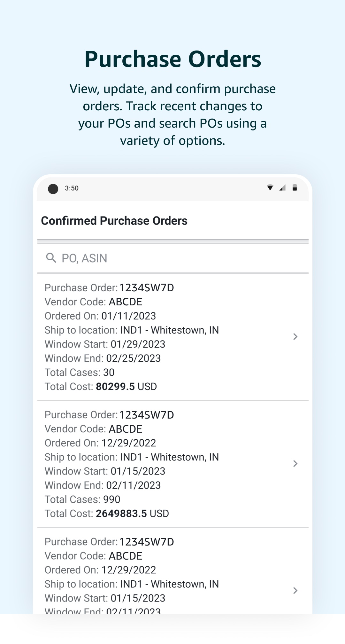The width and height of the screenshot is (345, 644).
Task: Tap Total Cases: 990 order row
Action: (173, 464)
